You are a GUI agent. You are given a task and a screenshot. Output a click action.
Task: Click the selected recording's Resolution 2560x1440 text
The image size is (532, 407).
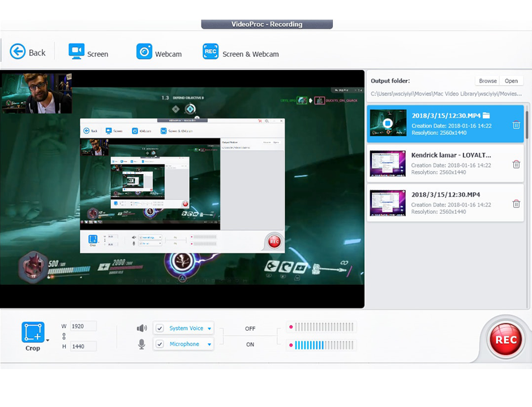point(439,133)
